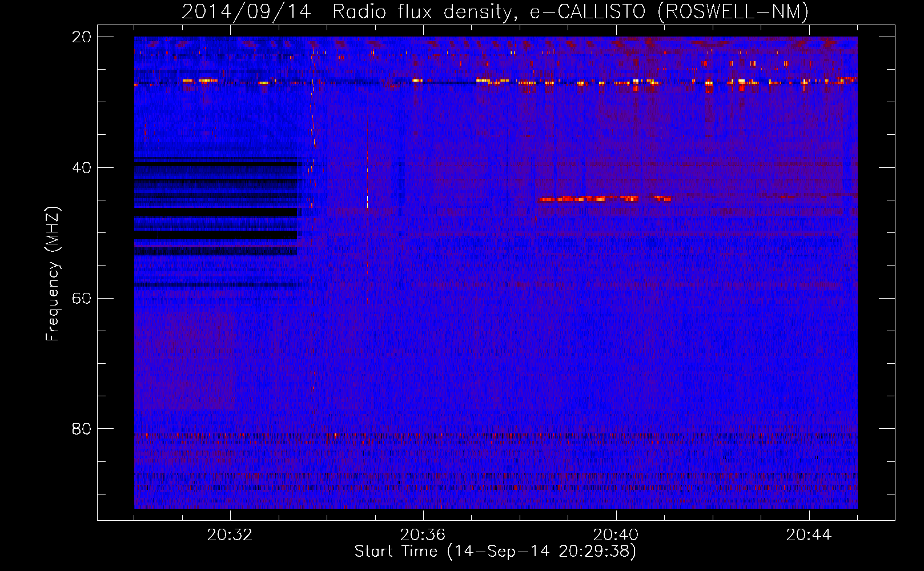Click the '20:40' time tick label

pos(616,534)
